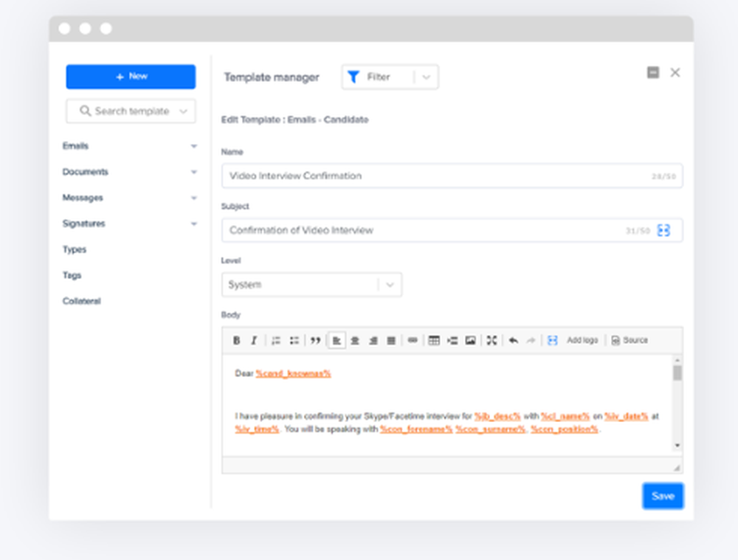Insert a numbered list
This screenshot has height=560, width=738.
pos(276,340)
